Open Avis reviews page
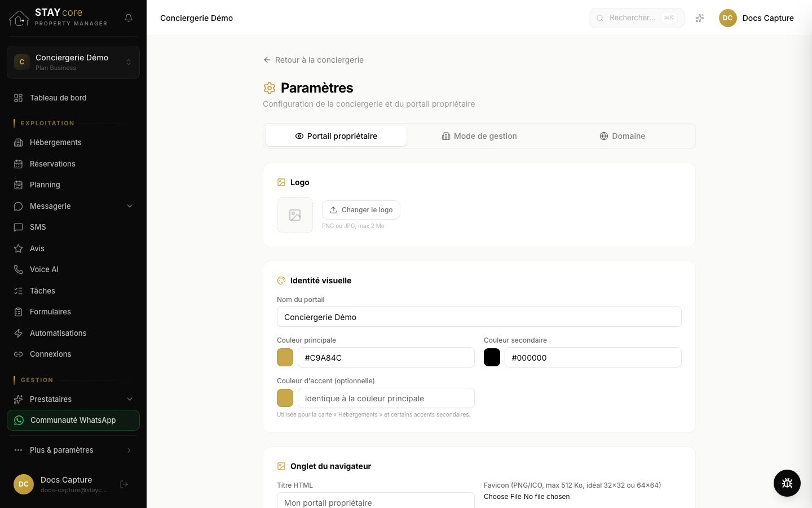This screenshot has height=508, width=812. click(73, 248)
